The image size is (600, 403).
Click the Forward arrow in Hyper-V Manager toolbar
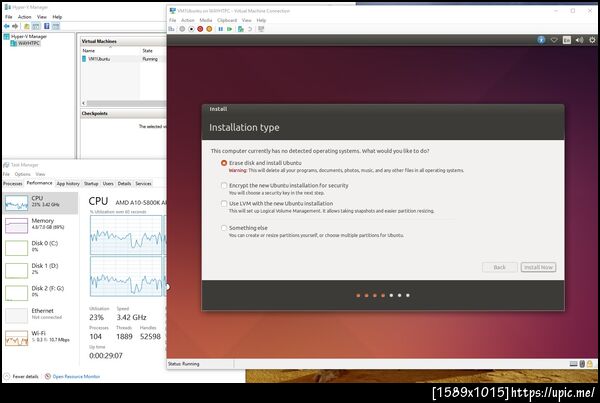(15, 26)
